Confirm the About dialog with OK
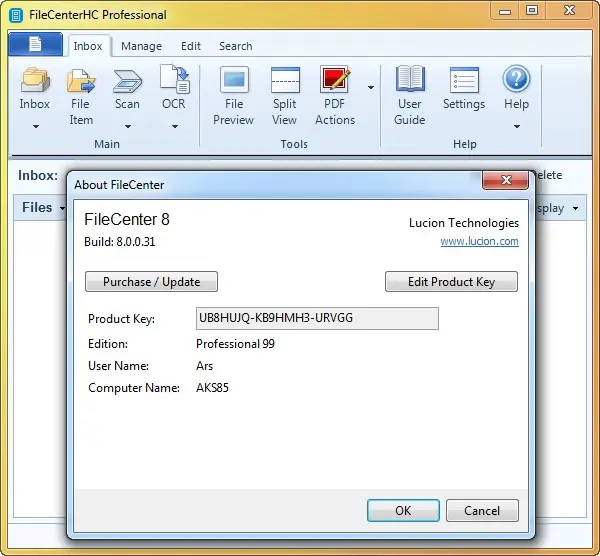The height and width of the screenshot is (556, 600). click(x=403, y=510)
